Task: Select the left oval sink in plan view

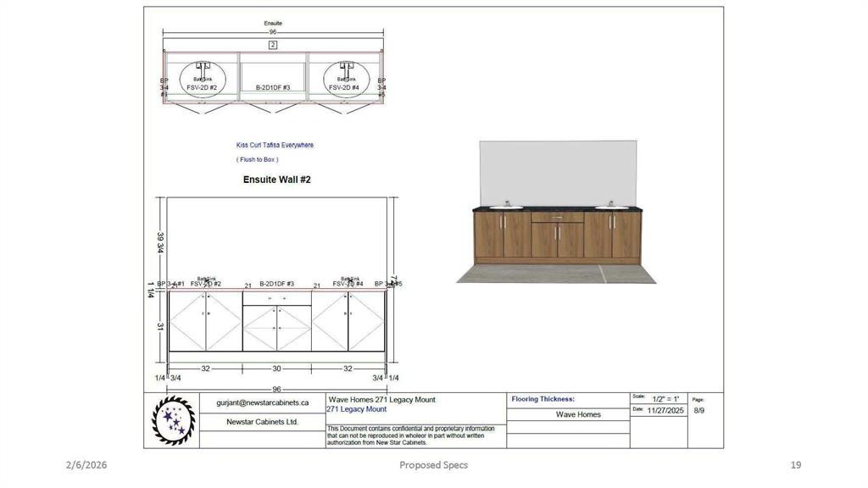Action: pyautogui.click(x=203, y=80)
